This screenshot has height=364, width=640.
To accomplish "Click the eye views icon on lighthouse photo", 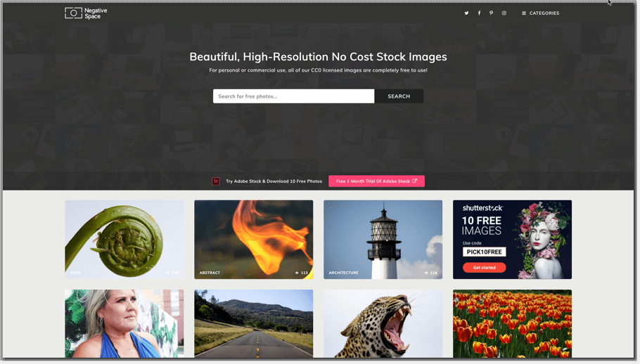I will coord(427,273).
